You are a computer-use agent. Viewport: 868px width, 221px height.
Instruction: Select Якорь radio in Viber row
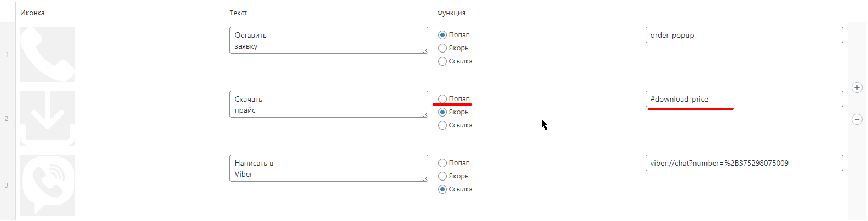pyautogui.click(x=442, y=176)
